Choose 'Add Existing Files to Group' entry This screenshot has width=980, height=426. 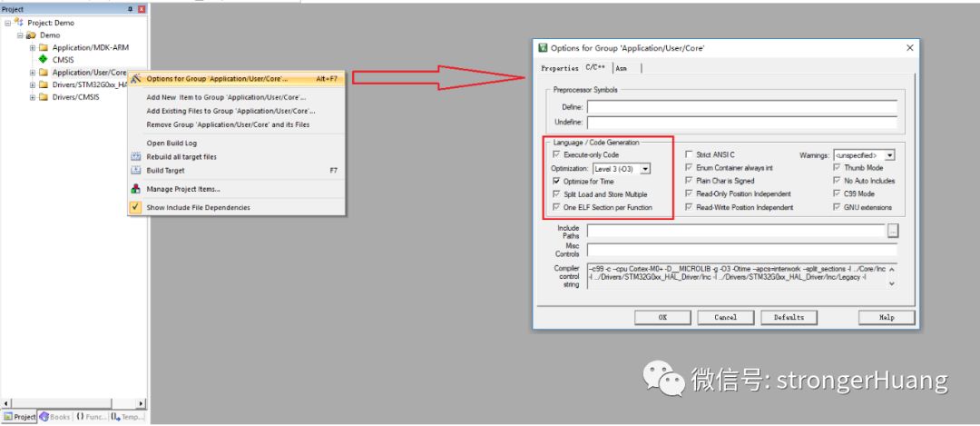[x=236, y=111]
